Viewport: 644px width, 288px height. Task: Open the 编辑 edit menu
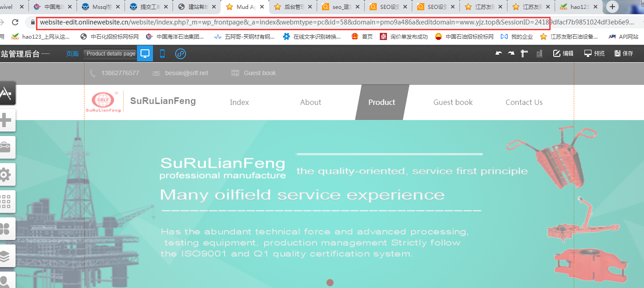563,53
